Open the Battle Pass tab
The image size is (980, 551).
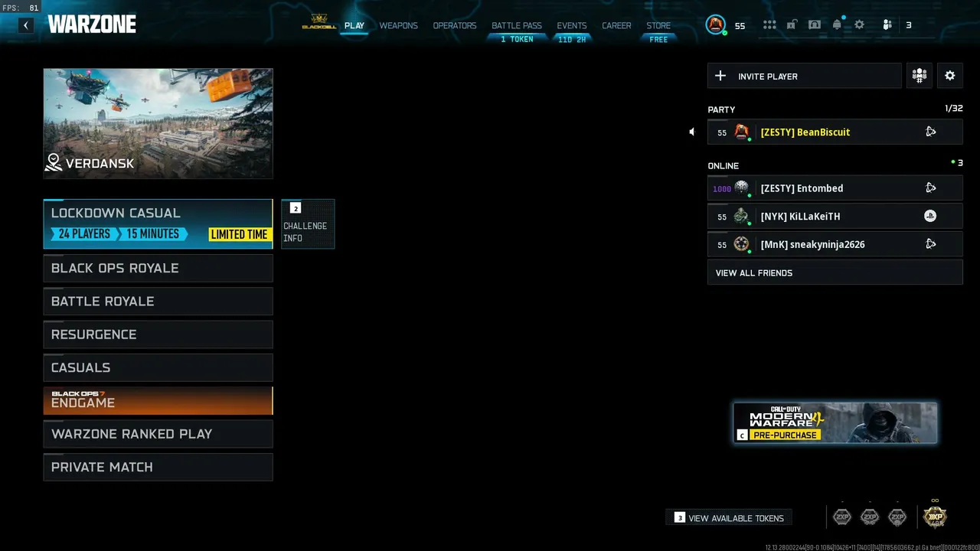point(517,25)
